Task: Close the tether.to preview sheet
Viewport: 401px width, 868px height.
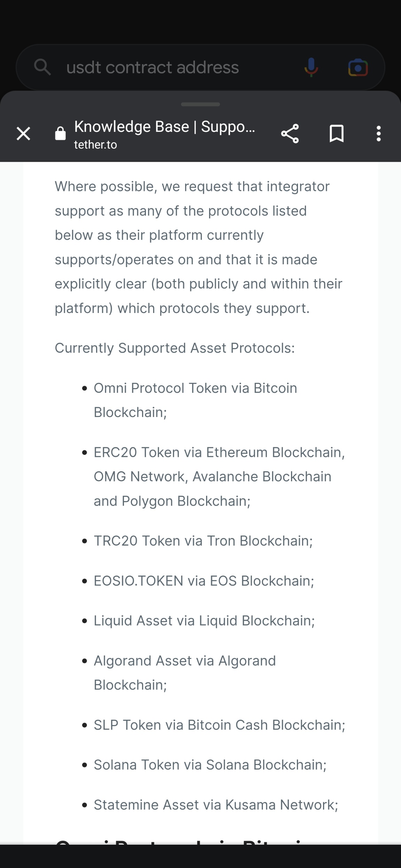Action: tap(23, 134)
